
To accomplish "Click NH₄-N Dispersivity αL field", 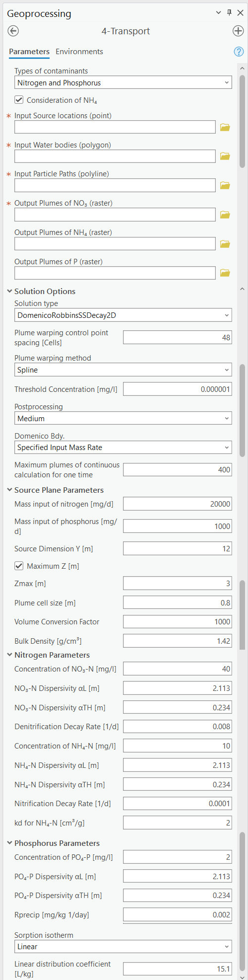I will [178, 765].
